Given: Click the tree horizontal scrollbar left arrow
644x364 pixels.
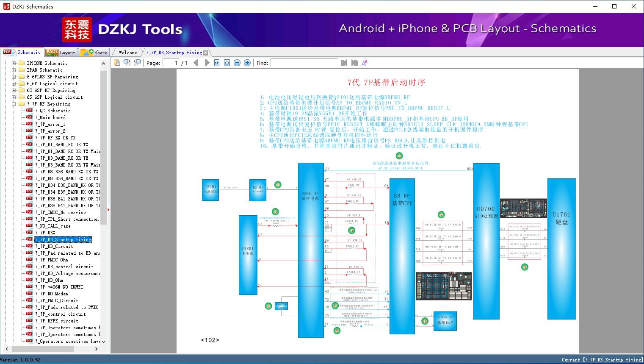Looking at the screenshot, I should (x=6, y=349).
